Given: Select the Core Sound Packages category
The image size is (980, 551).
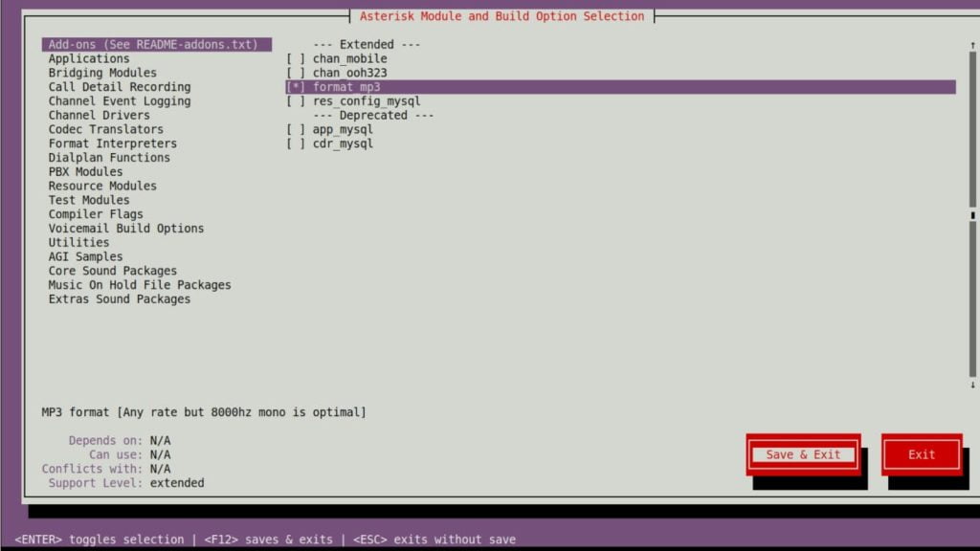Looking at the screenshot, I should pos(112,271).
